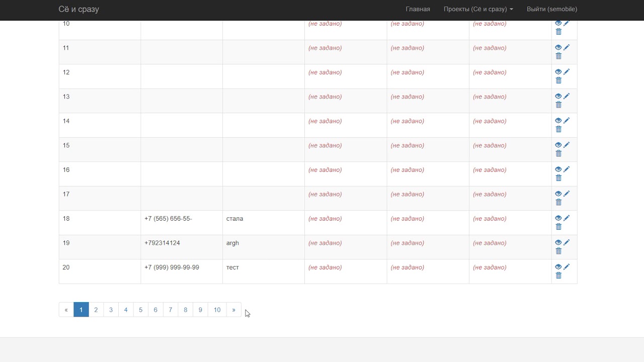Click previous page arrow «
The width and height of the screenshot is (644, 362).
[x=66, y=310]
